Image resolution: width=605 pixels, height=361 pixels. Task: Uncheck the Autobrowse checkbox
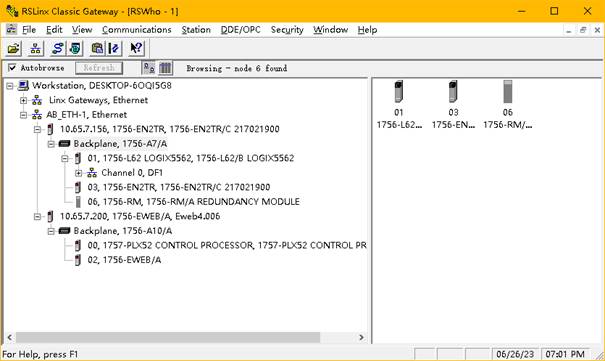12,68
